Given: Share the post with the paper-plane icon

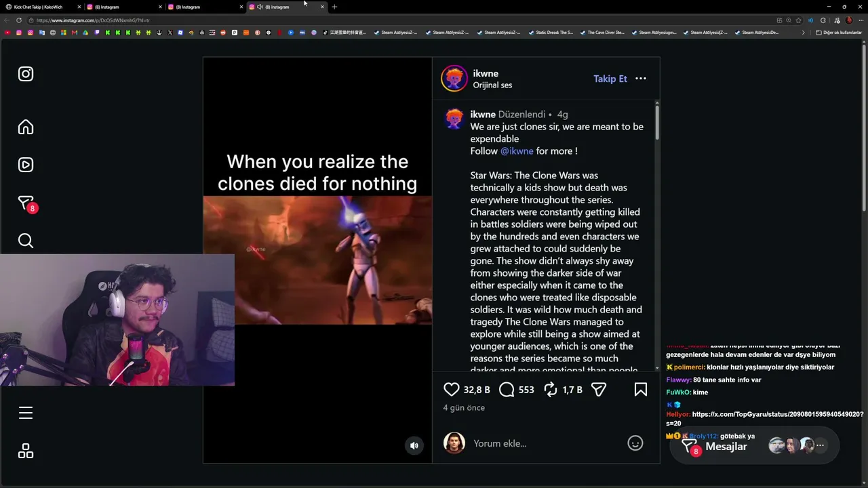Looking at the screenshot, I should pyautogui.click(x=598, y=389).
